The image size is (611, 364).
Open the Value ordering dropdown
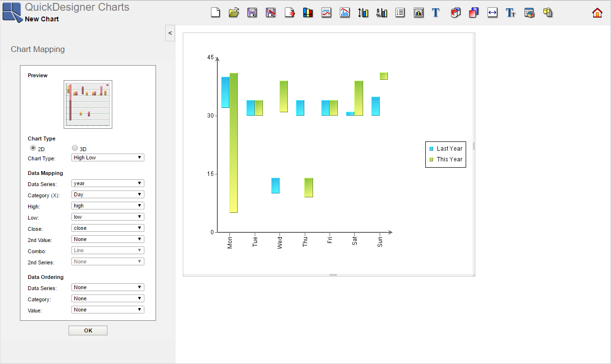(108, 310)
